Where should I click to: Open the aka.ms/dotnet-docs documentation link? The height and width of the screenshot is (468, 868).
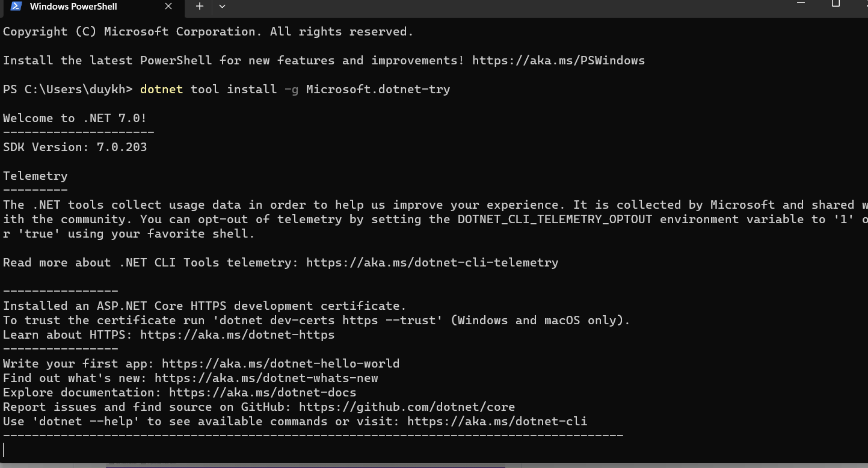[262, 392]
